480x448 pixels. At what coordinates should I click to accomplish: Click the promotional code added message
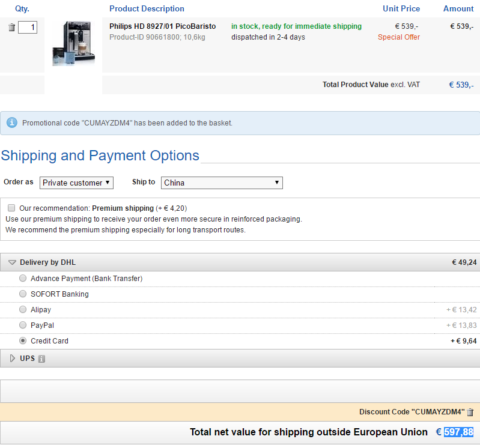coord(127,123)
